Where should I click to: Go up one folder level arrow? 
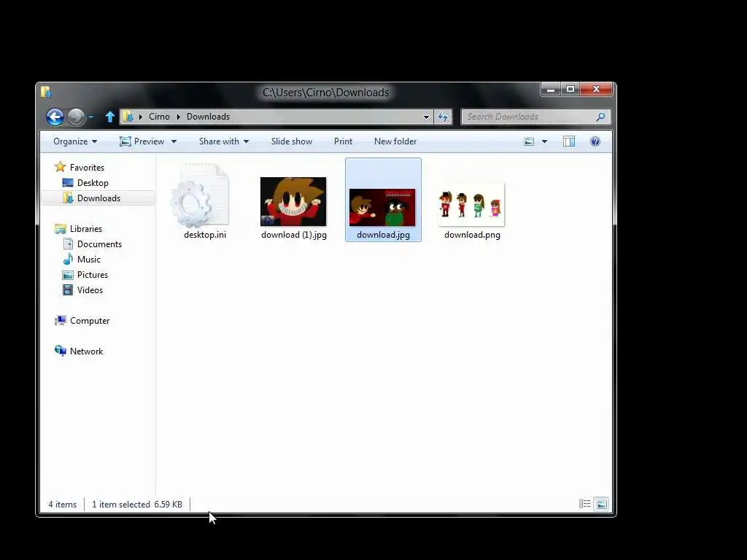click(109, 117)
